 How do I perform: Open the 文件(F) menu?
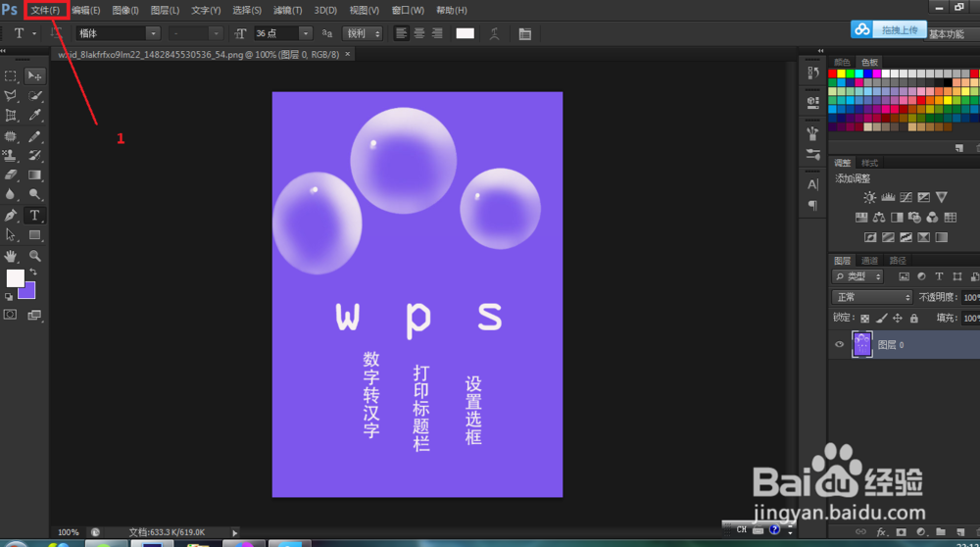pyautogui.click(x=46, y=10)
